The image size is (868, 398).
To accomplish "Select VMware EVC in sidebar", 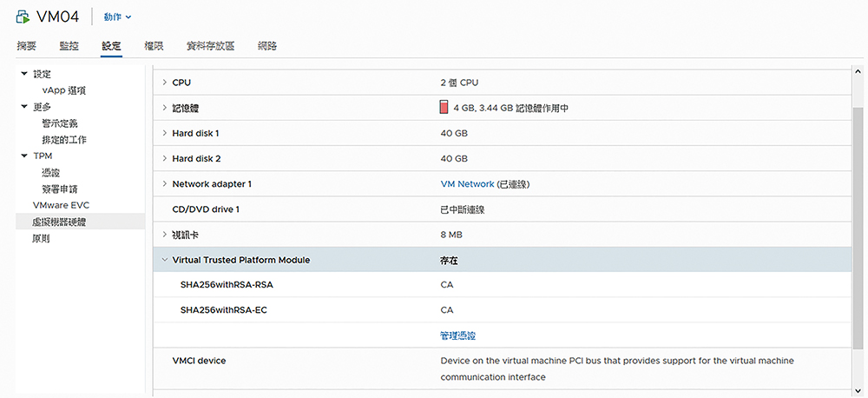I will point(61,205).
